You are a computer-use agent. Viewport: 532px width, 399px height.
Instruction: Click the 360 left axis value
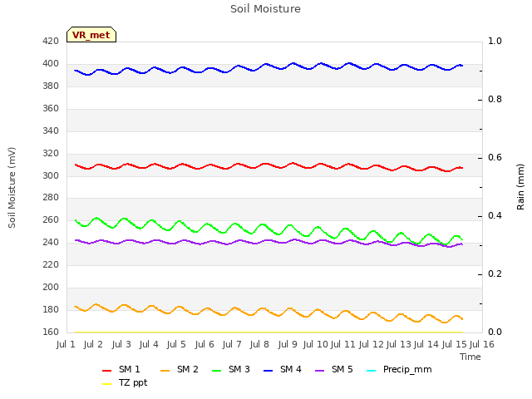[51, 108]
